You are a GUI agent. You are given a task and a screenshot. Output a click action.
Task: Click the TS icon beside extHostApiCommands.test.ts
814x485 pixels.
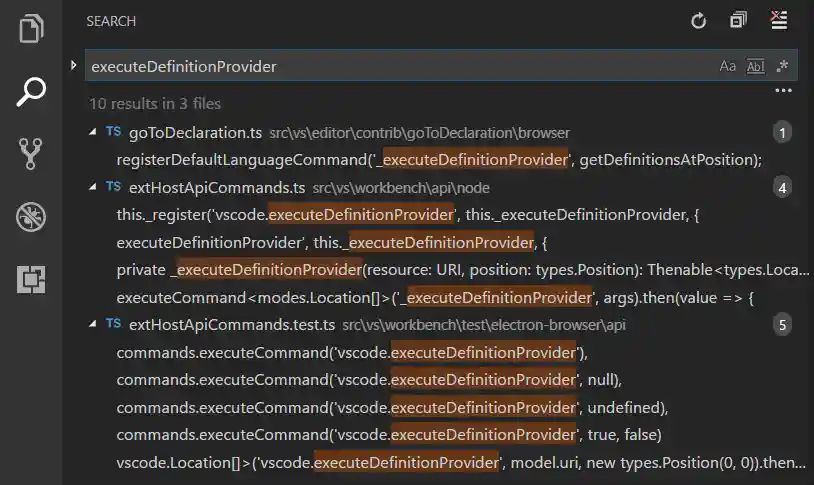113,324
